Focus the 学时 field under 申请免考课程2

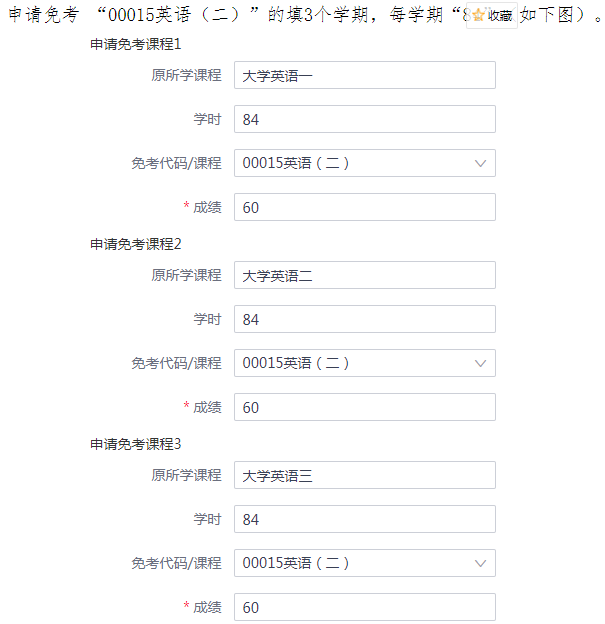point(364,319)
